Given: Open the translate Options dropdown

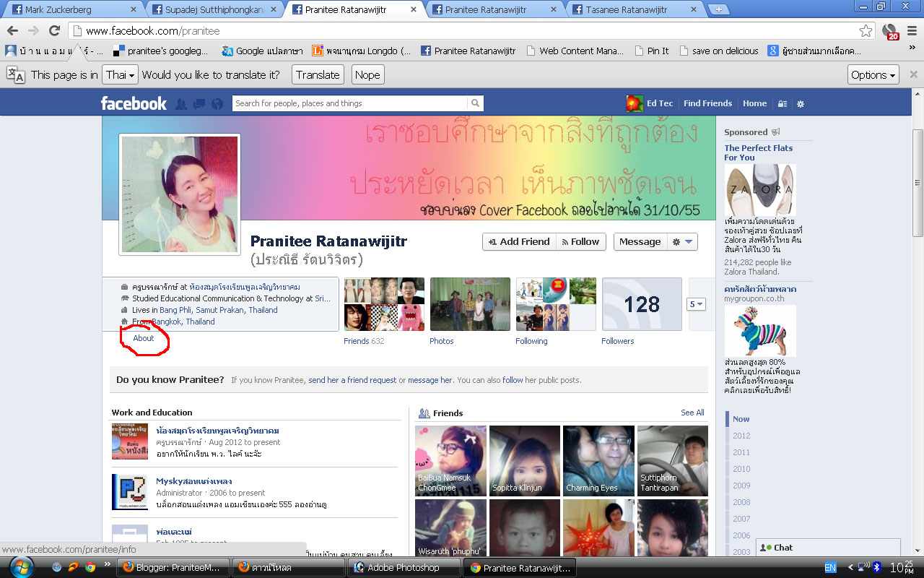Looking at the screenshot, I should (x=873, y=74).
